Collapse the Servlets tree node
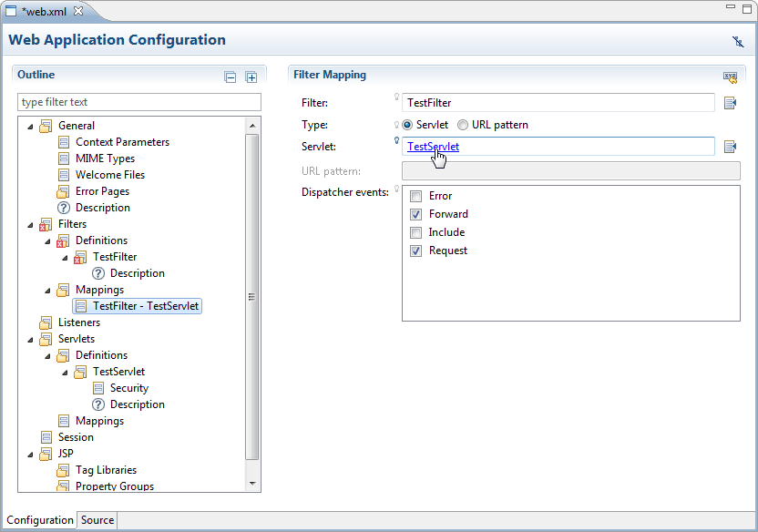This screenshot has height=532, width=758. (30, 340)
